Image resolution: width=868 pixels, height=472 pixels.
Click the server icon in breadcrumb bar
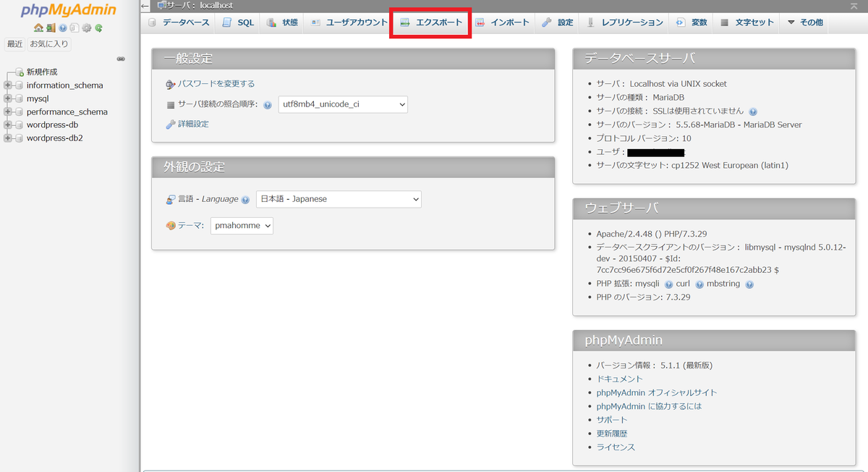coord(161,5)
